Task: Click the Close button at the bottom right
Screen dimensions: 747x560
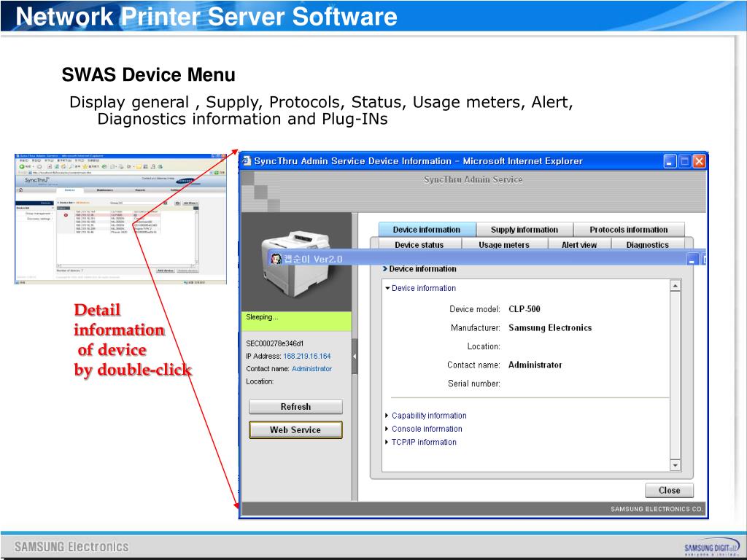Action: click(670, 491)
